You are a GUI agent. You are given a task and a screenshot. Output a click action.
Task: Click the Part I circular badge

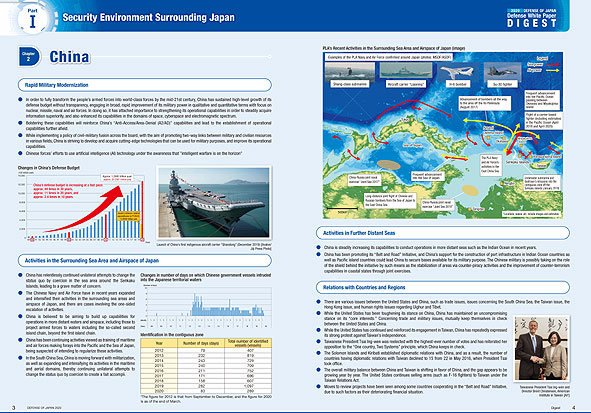[33, 18]
